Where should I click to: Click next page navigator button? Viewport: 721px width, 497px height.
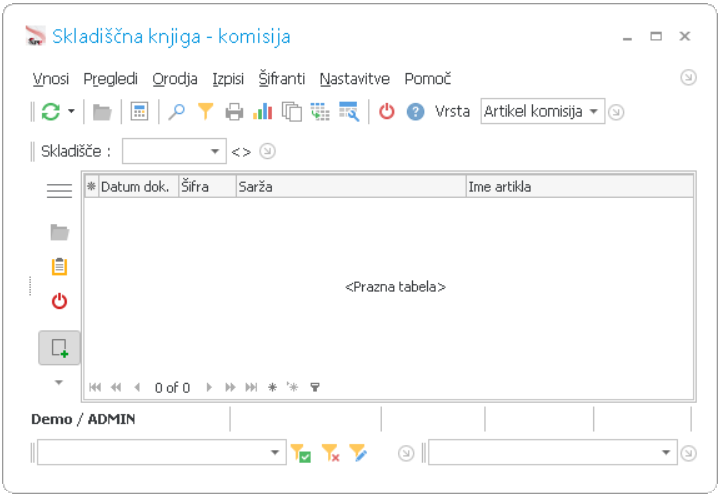[x=230, y=387]
